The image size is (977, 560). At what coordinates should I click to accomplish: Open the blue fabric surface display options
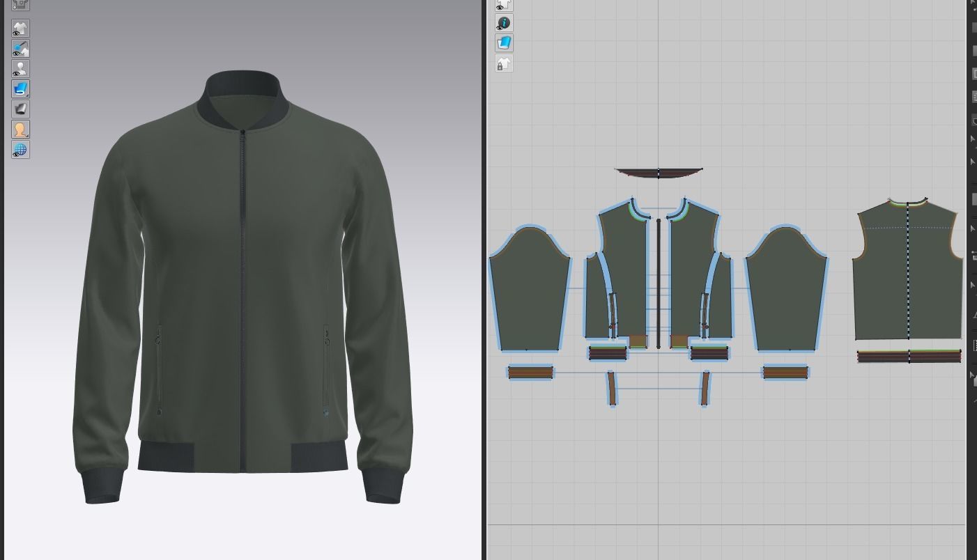click(x=20, y=89)
